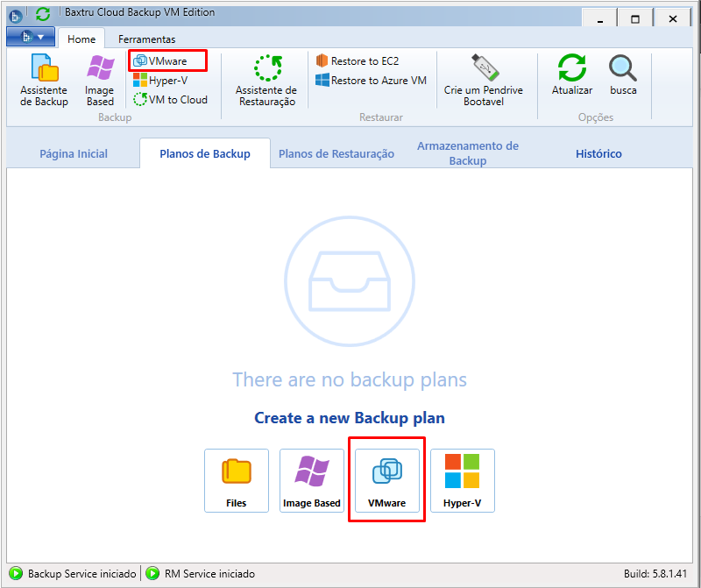This screenshot has height=588, width=701.
Task: Click green refresh icon in title bar
Action: pyautogui.click(x=43, y=14)
